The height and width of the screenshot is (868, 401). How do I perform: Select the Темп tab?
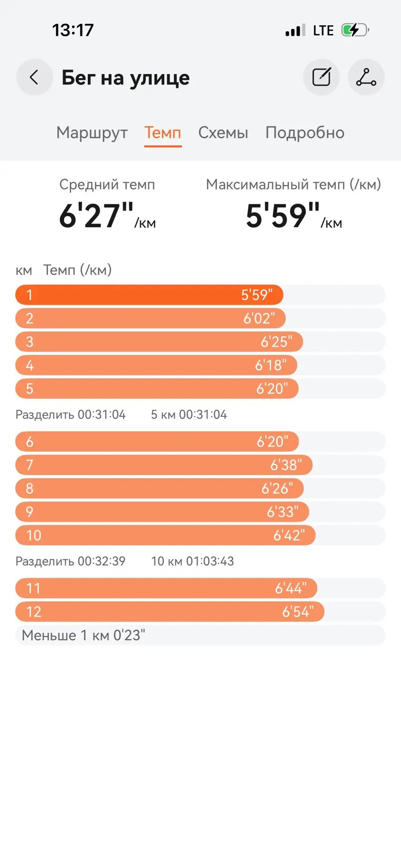pos(163,133)
